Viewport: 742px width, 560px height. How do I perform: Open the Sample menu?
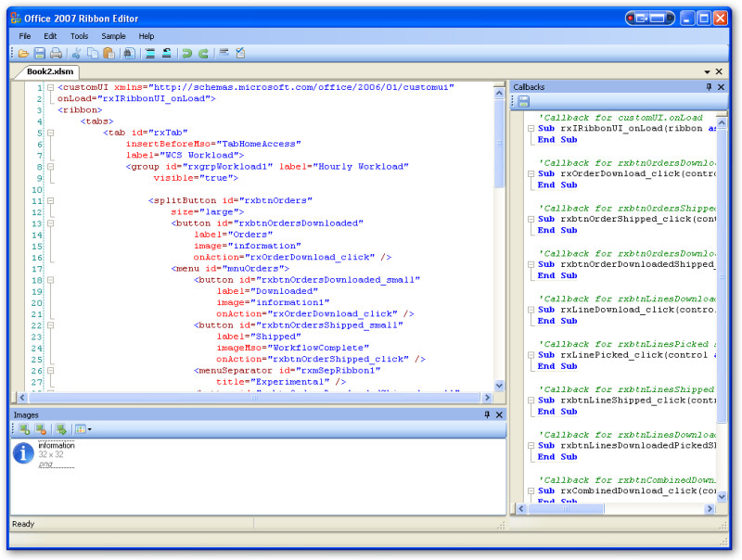point(113,36)
